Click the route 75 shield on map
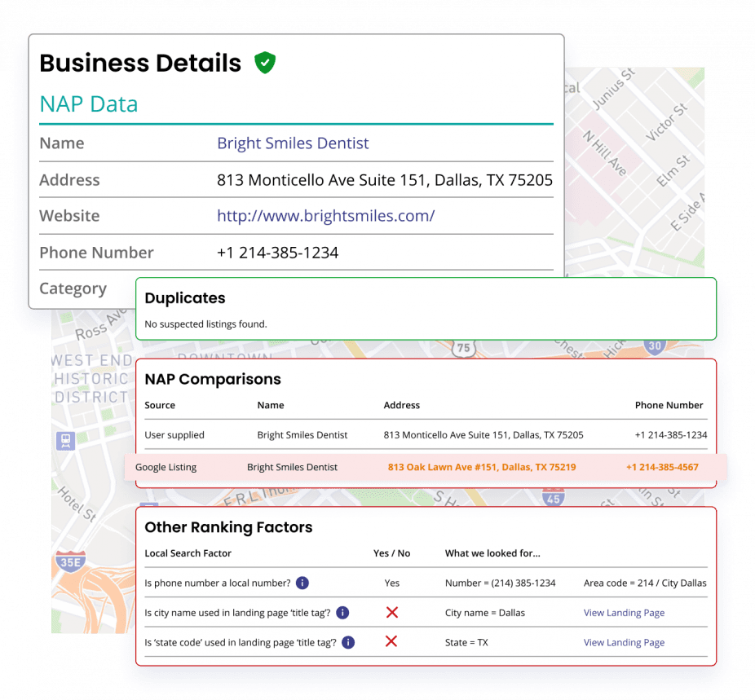This screenshot has width=755, height=700. (464, 348)
